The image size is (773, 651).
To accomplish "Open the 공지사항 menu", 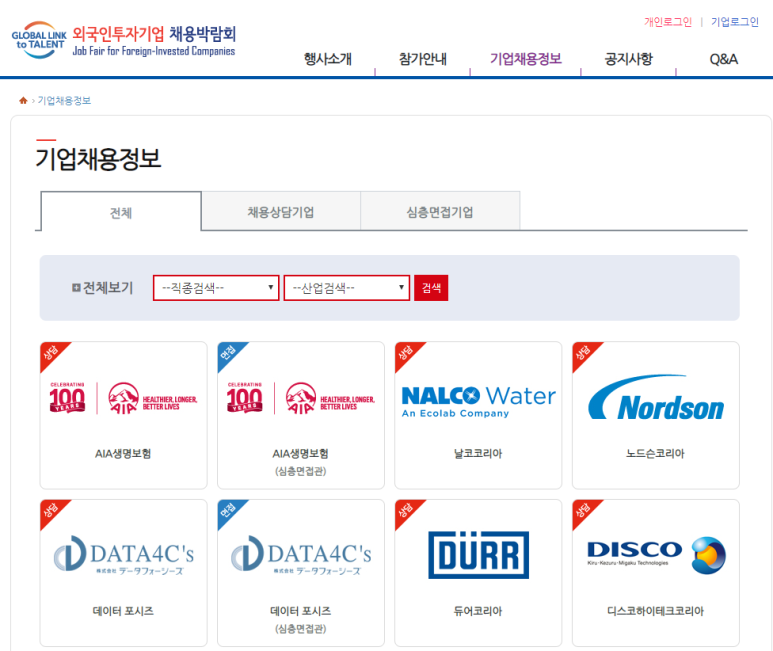I will point(628,59).
